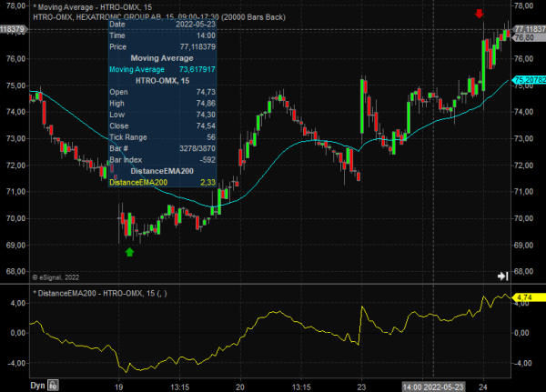Click the High 74,86 row

click(162, 104)
